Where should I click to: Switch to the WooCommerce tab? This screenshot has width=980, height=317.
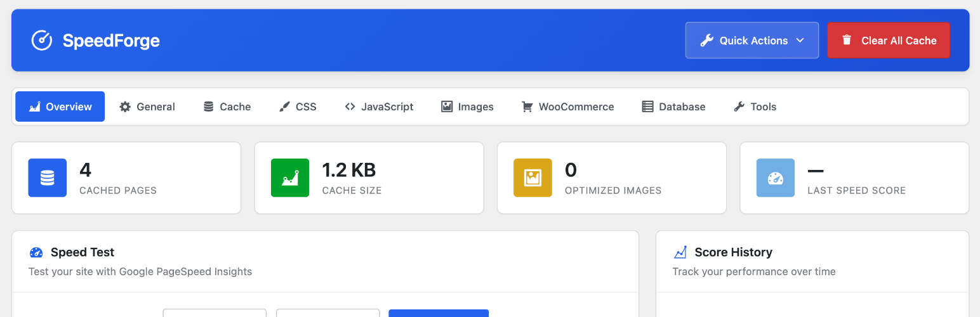567,107
